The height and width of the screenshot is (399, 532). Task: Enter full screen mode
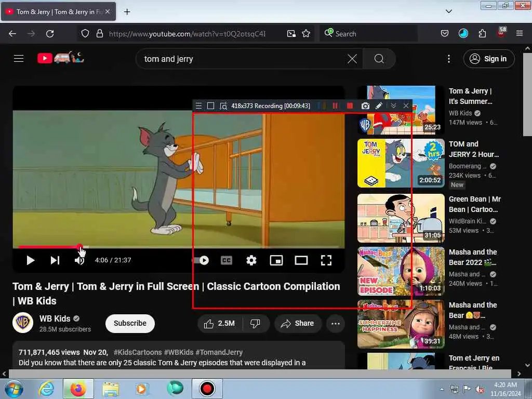(326, 260)
